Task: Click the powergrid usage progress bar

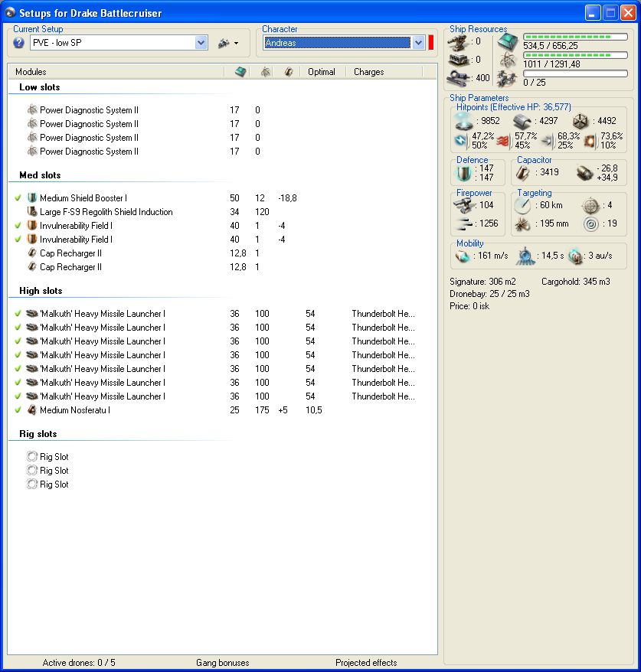Action: [575, 55]
